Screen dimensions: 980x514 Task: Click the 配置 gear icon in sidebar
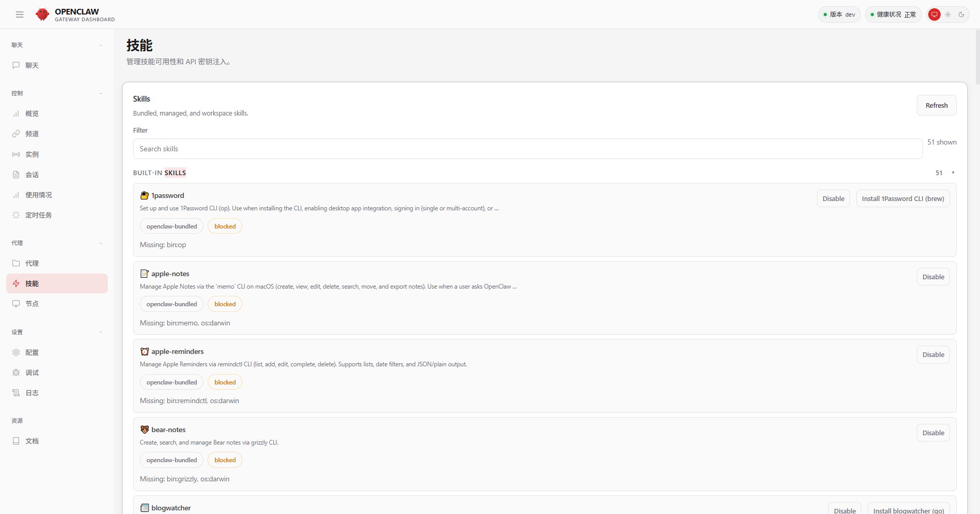16,352
